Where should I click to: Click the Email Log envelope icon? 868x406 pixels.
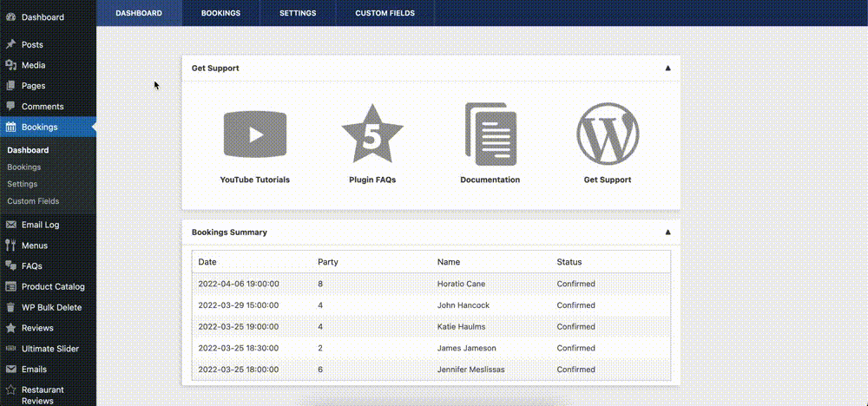coord(10,225)
